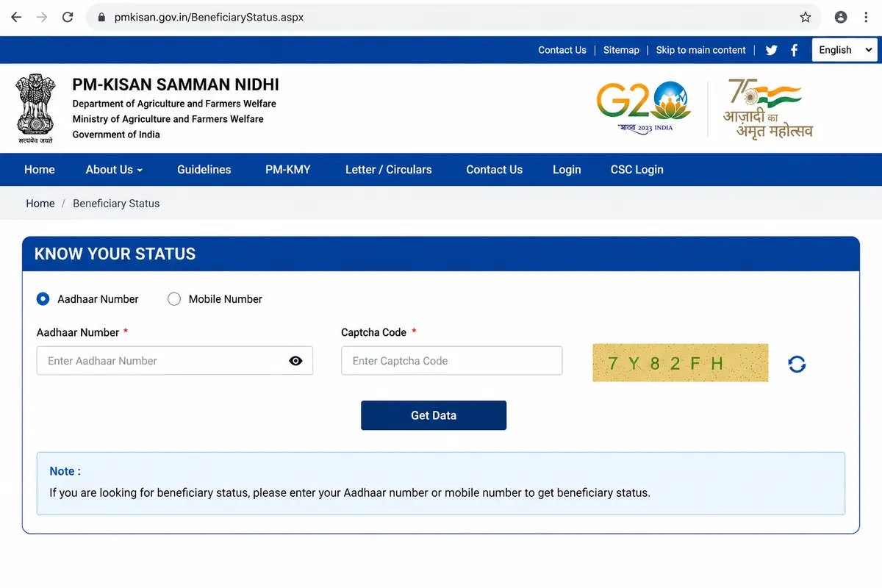The image size is (882, 588).
Task: Click Aadhaar Number label above input
Action: tap(78, 332)
